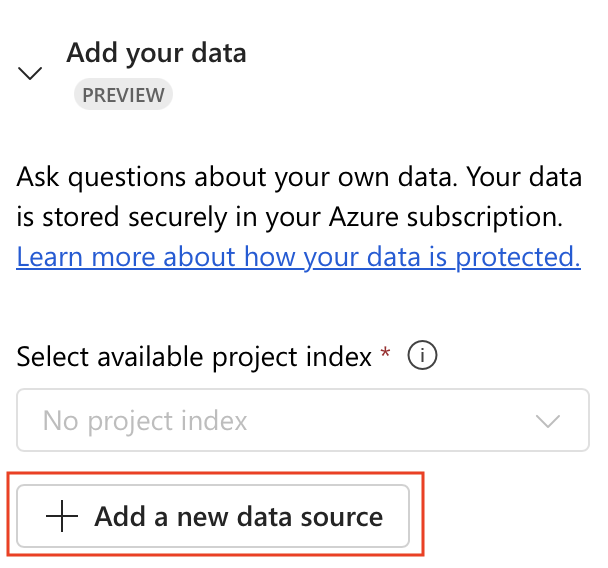Click the word index in the field label

(x=339, y=356)
